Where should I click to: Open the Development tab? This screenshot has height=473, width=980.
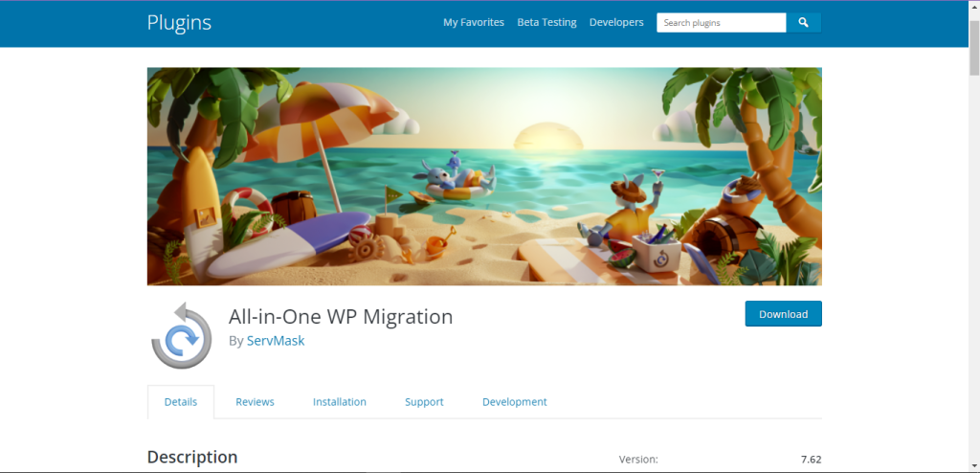click(514, 402)
